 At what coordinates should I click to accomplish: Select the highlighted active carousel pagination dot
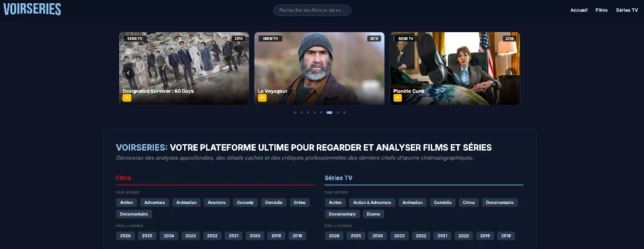pyautogui.click(x=329, y=113)
